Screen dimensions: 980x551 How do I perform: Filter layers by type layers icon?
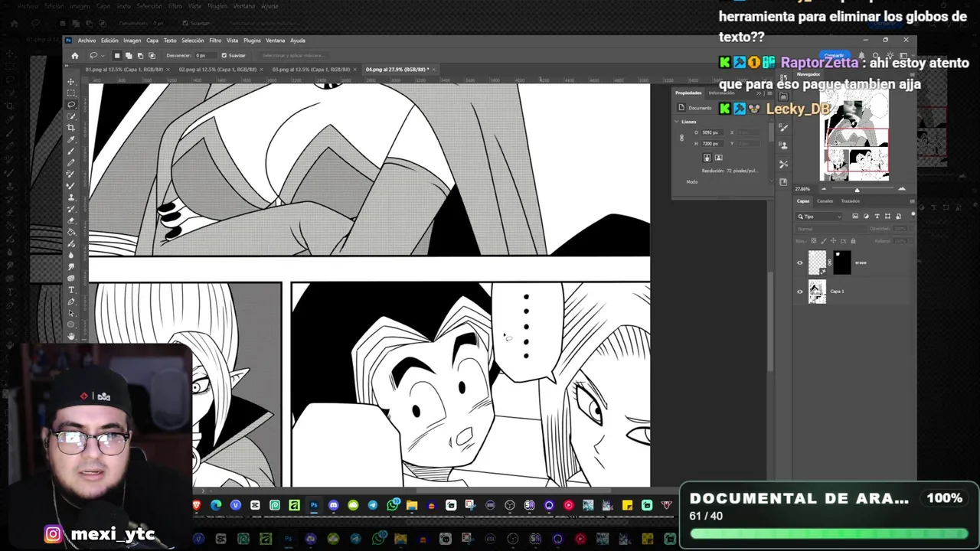click(x=877, y=217)
